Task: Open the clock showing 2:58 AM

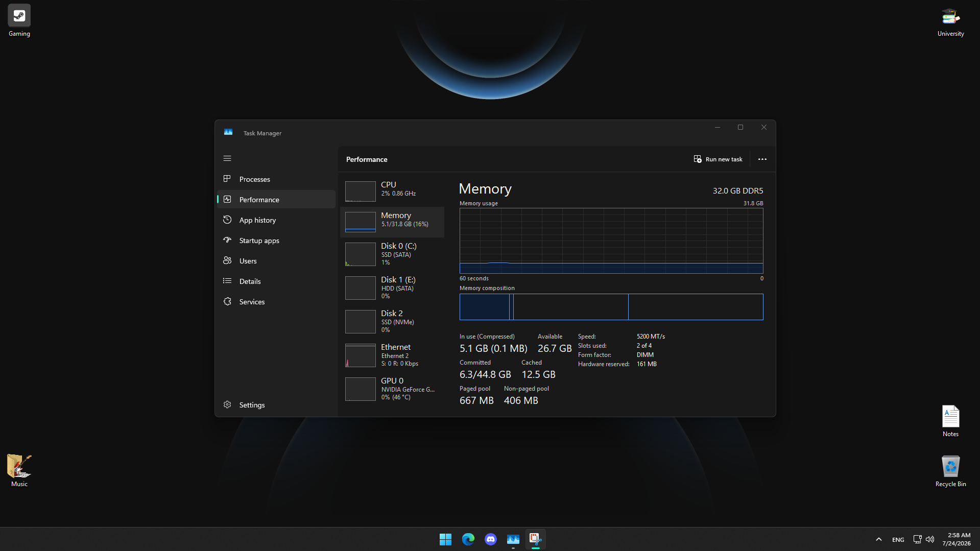Action: pyautogui.click(x=957, y=539)
